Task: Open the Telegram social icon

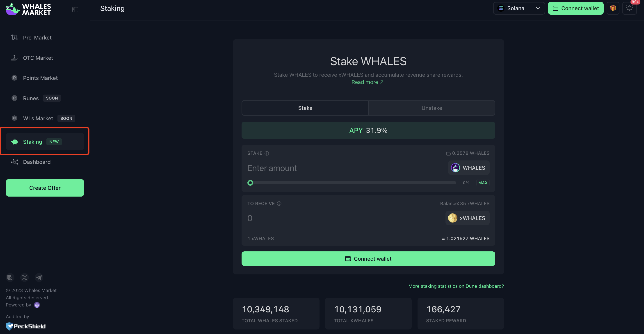Action: (39, 277)
